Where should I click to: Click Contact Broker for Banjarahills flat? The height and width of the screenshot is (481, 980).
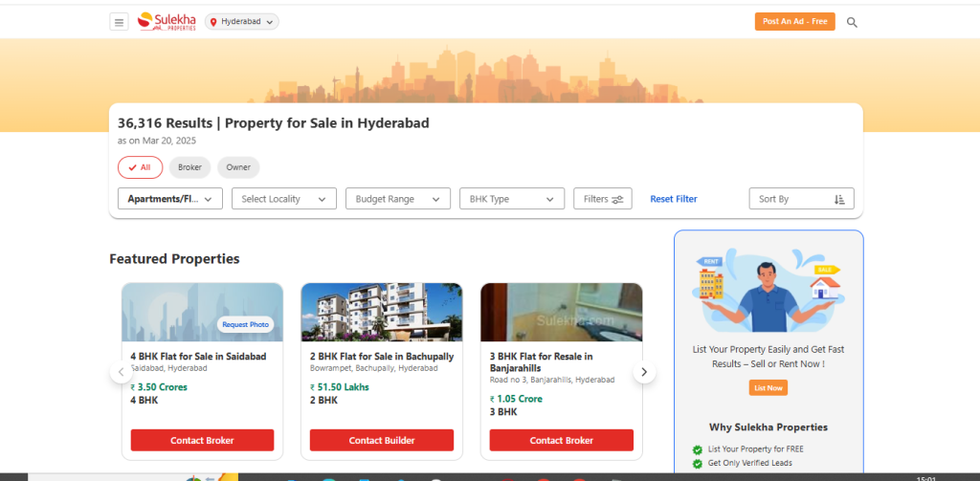click(x=561, y=441)
